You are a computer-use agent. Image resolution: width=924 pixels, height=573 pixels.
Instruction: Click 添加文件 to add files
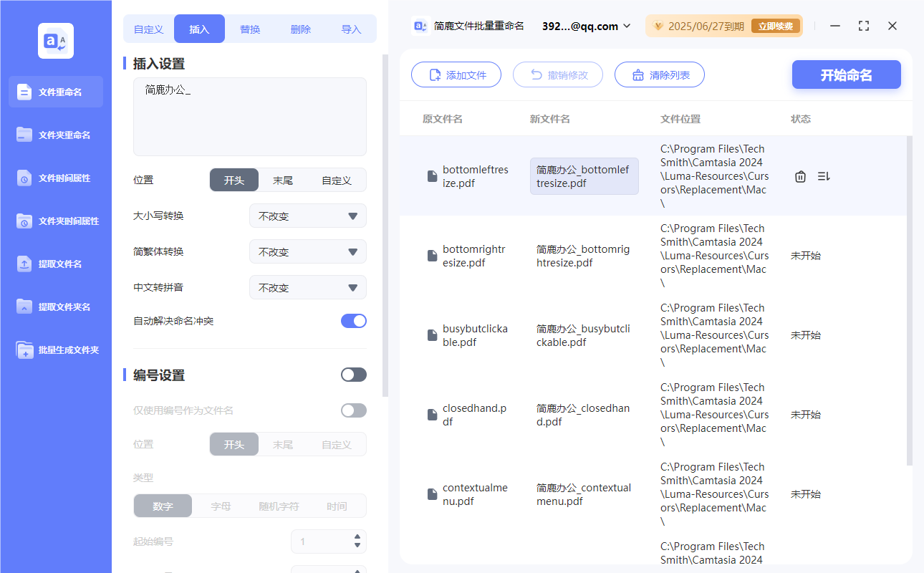[x=456, y=74]
